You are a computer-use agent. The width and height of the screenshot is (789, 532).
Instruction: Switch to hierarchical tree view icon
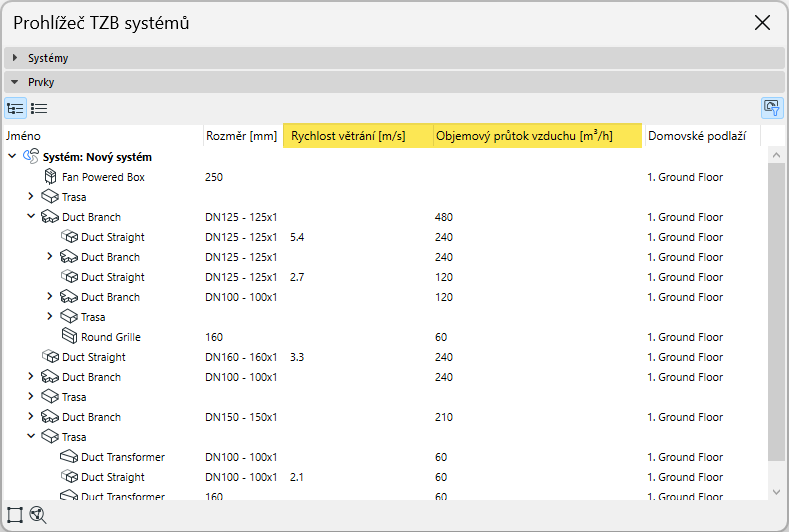(15, 108)
